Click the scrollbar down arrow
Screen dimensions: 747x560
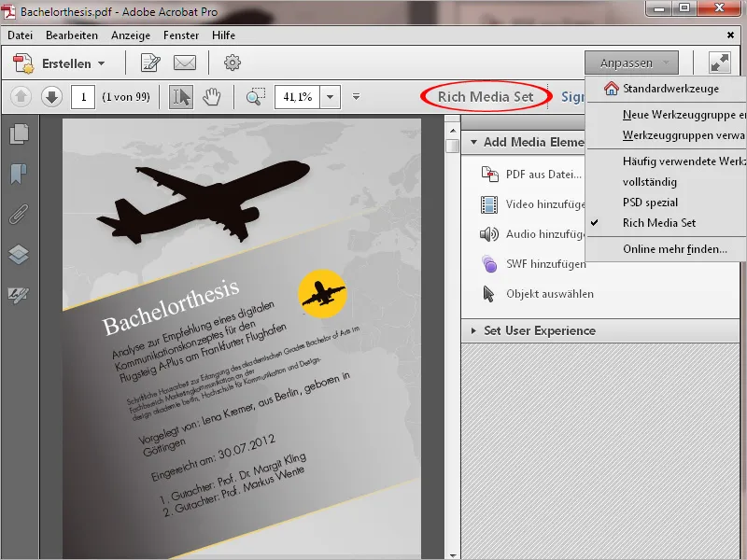click(x=453, y=555)
